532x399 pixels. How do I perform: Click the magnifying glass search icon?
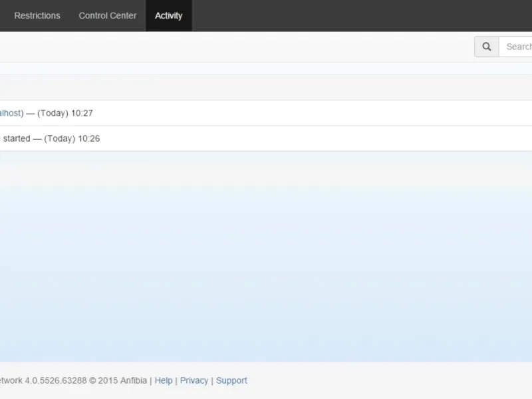(487, 47)
